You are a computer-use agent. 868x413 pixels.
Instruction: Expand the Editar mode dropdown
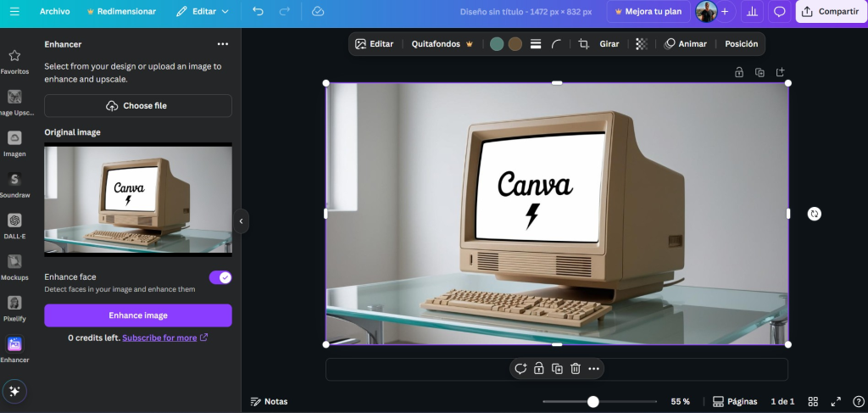(x=202, y=12)
